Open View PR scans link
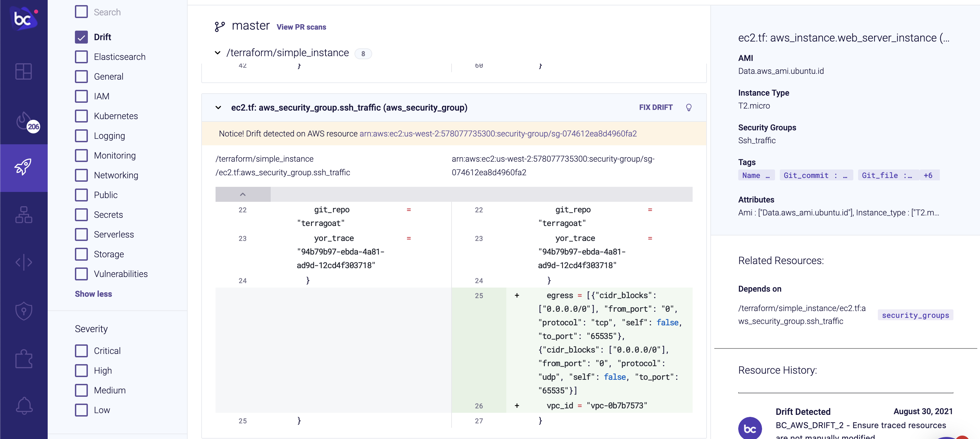This screenshot has height=439, width=980. tap(301, 27)
